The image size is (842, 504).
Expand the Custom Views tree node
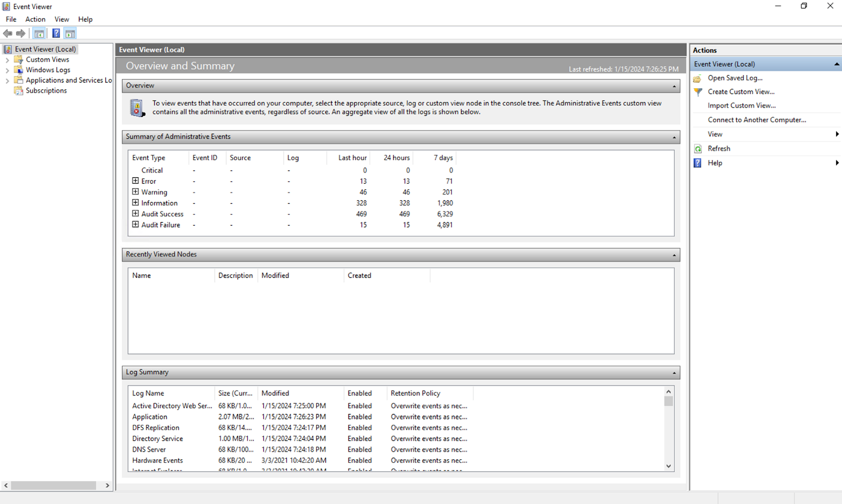click(7, 60)
